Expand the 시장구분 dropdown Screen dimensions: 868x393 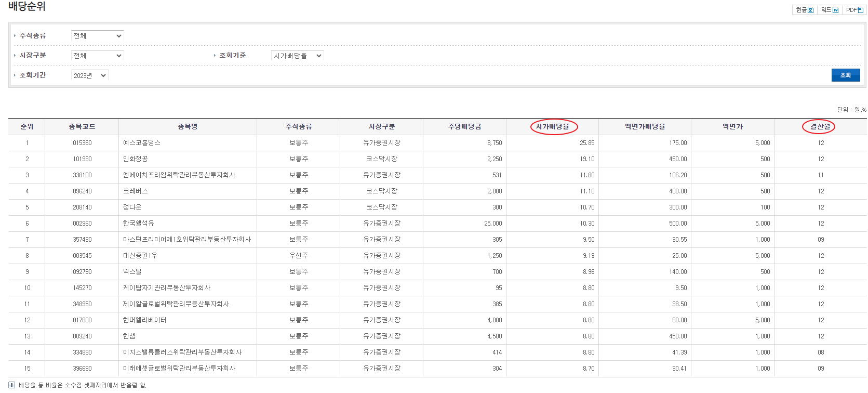click(97, 56)
